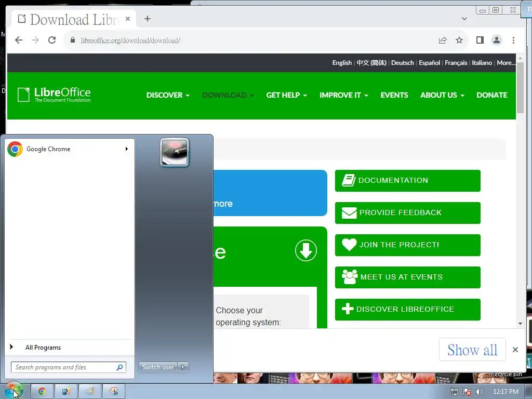This screenshot has width=532, height=399.
Task: Open the Paint taskbar button
Action: click(x=89, y=391)
